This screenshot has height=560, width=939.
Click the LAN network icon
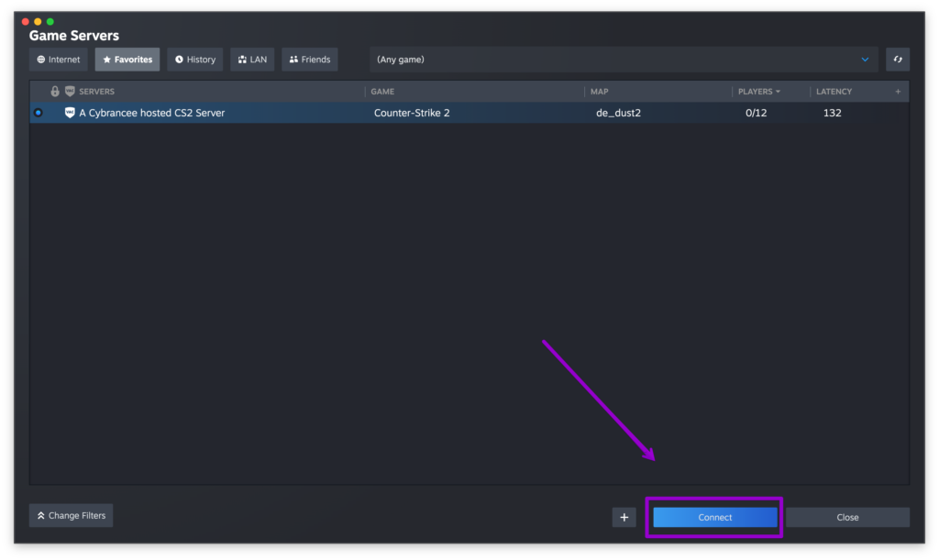tap(241, 59)
